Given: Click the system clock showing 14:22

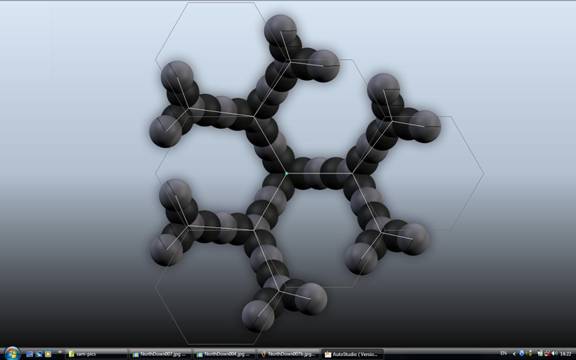Looking at the screenshot, I should [566, 354].
